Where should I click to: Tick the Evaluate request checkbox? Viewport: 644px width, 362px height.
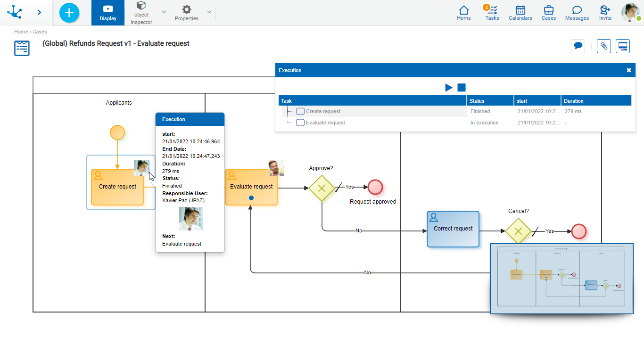click(300, 123)
